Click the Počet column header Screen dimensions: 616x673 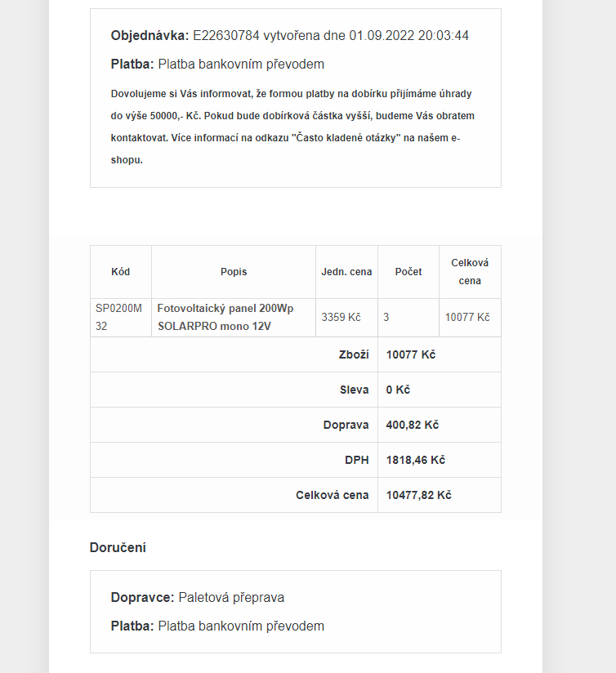408,272
